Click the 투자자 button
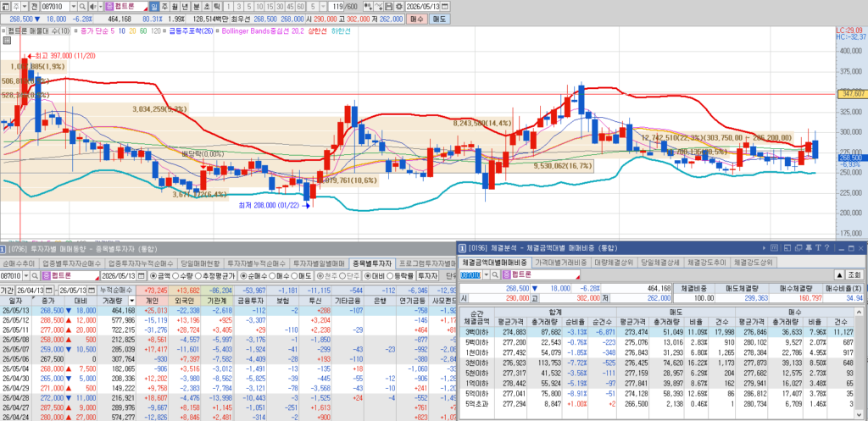 (427, 275)
